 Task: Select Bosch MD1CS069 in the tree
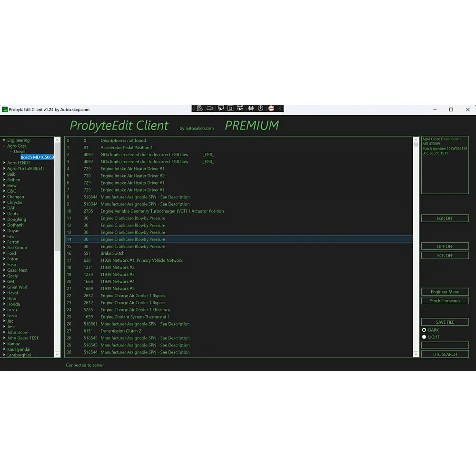37,157
